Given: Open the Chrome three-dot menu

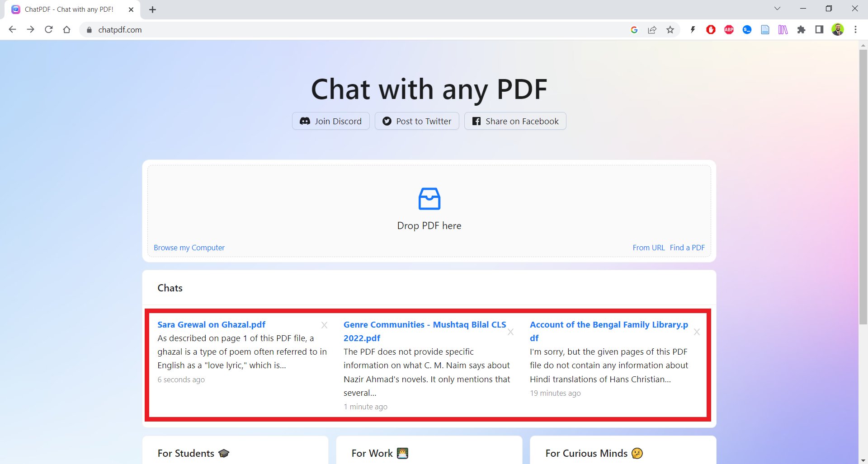Looking at the screenshot, I should click(x=855, y=30).
